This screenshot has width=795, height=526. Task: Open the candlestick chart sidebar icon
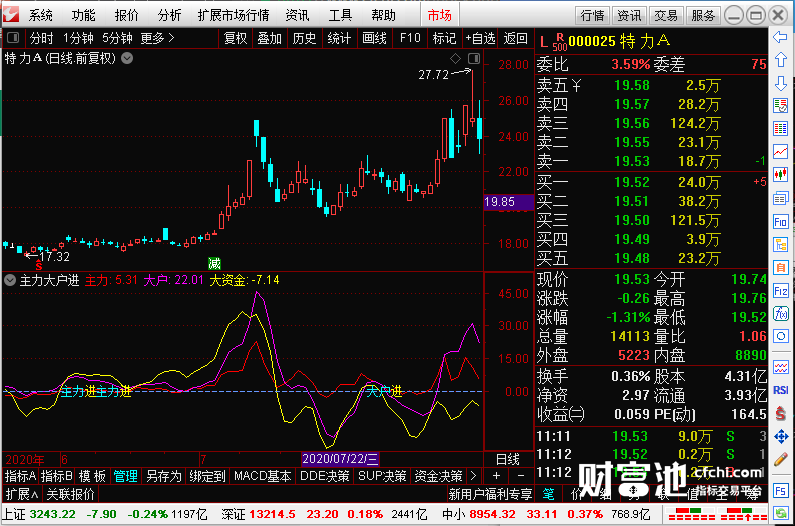tap(780, 175)
